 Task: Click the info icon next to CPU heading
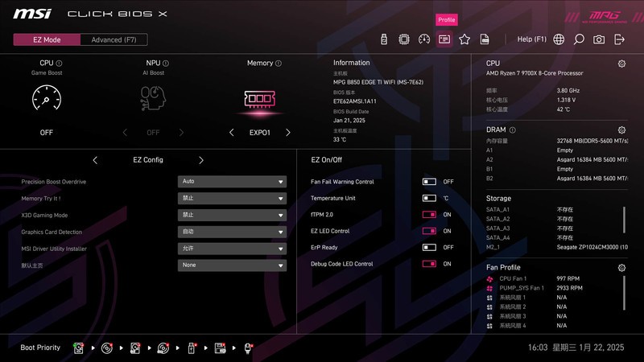[59, 64]
